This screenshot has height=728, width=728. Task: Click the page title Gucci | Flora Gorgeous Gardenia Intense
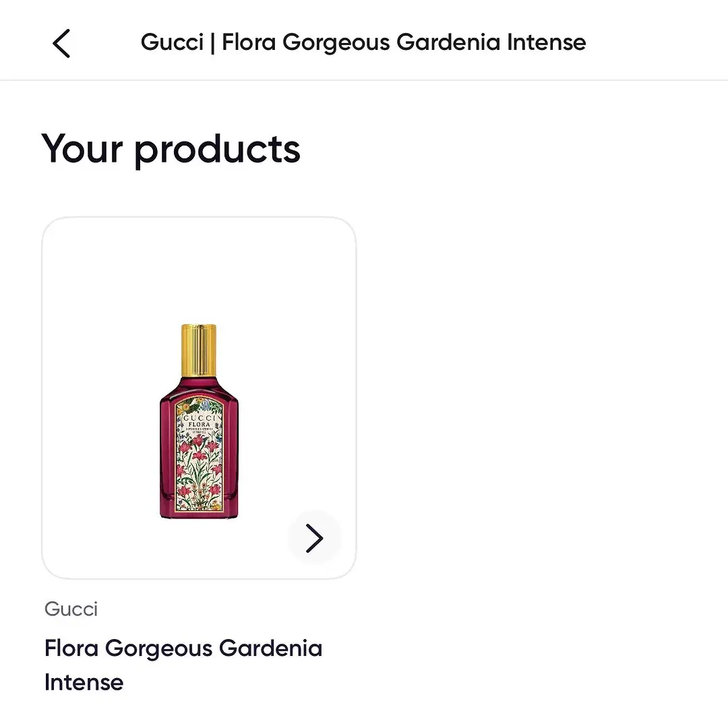[x=363, y=42]
